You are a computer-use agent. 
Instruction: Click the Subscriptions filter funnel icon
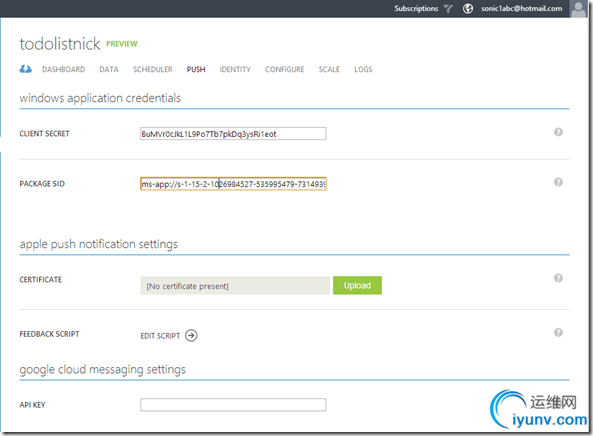coord(448,8)
